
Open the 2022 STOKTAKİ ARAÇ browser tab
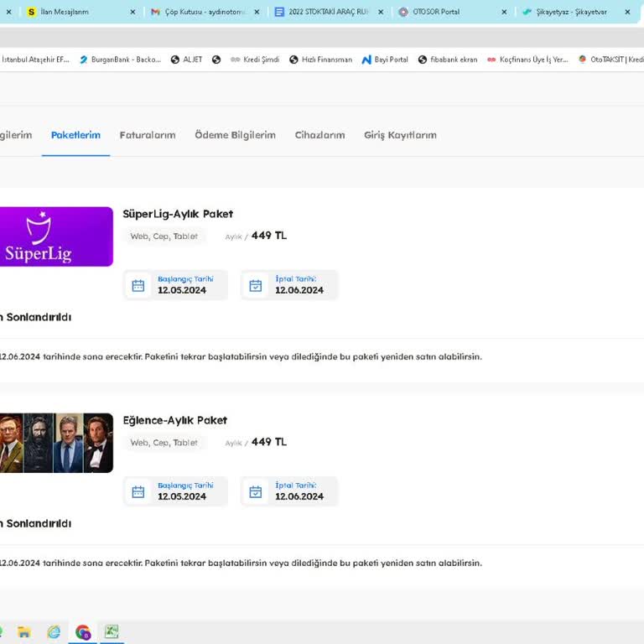(328, 12)
